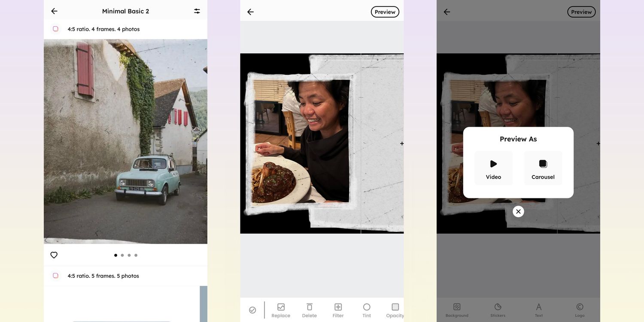This screenshot has width=644, height=322.
Task: Open the Background tab
Action: tap(457, 310)
